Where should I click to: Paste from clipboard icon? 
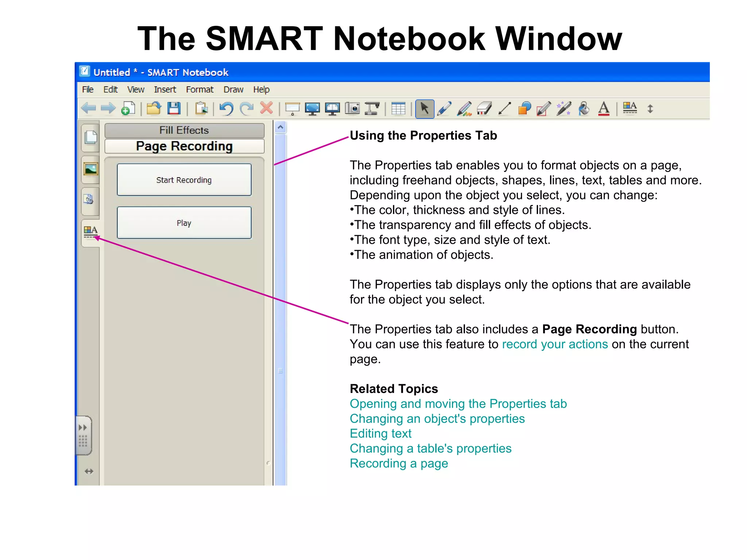click(201, 108)
